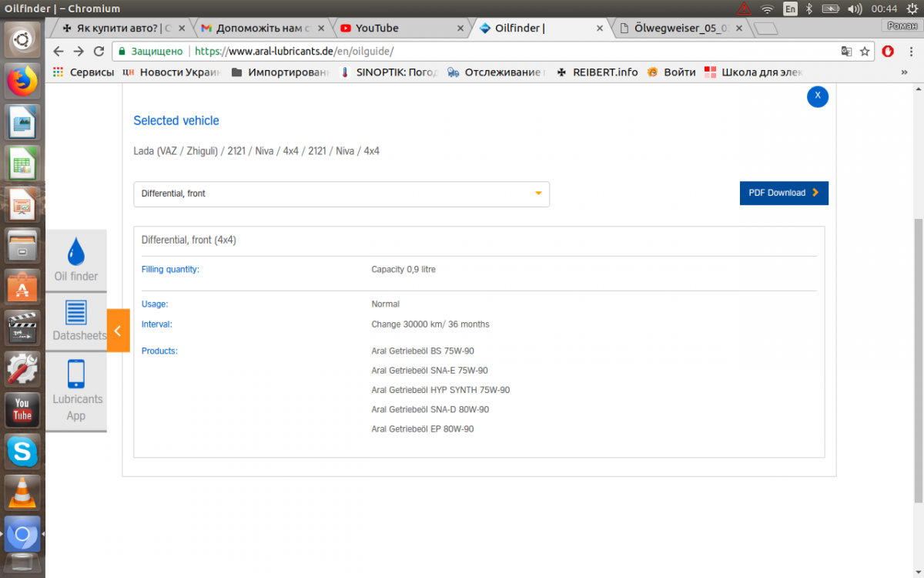View site security info 'Защищено'
The height and width of the screenshot is (578, 924).
[150, 51]
